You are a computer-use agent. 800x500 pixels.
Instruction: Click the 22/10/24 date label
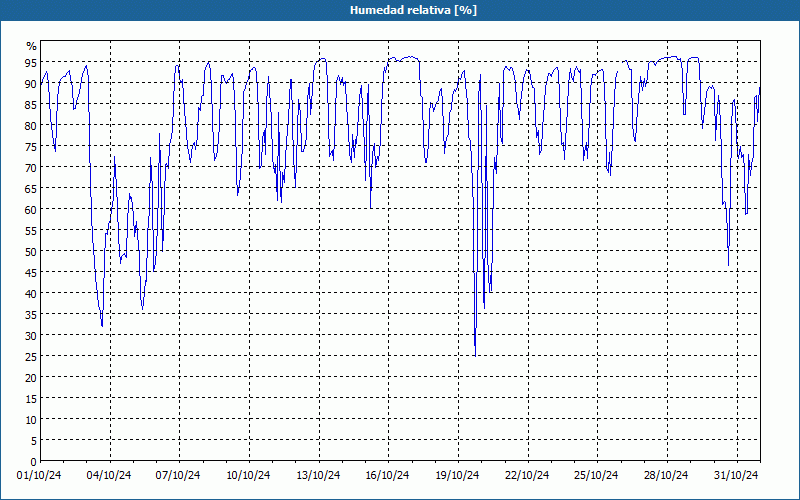pos(527,475)
